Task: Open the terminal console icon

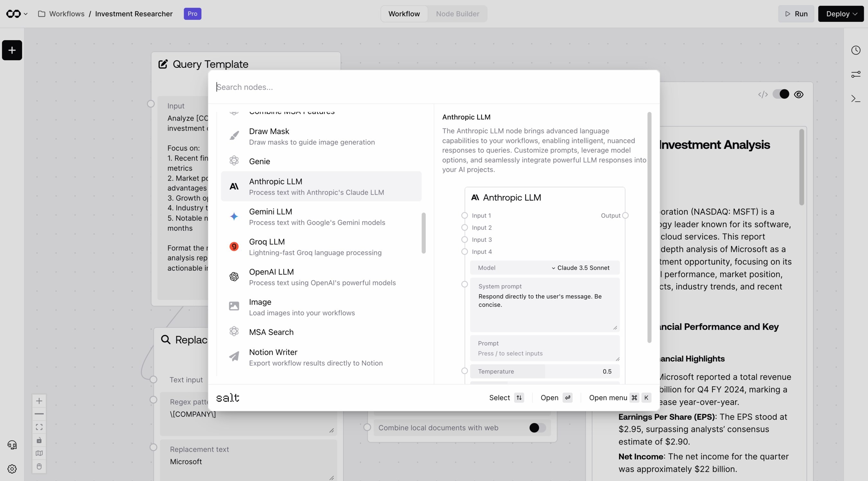Action: click(856, 98)
